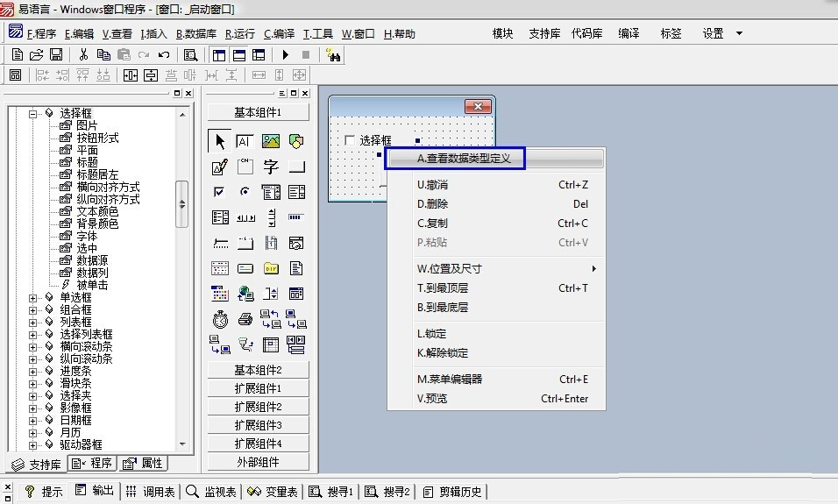This screenshot has height=504, width=838.
Task: Click the tree scrollbar up arrow
Action: point(182,114)
